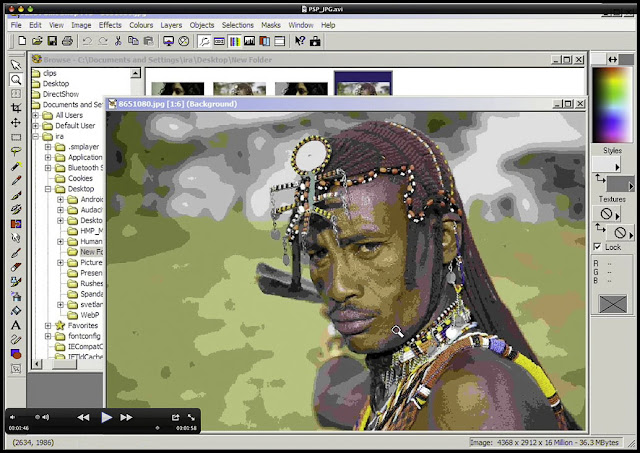The height and width of the screenshot is (453, 640).
Task: Click the video player fullscreen arrows button
Action: point(191,417)
